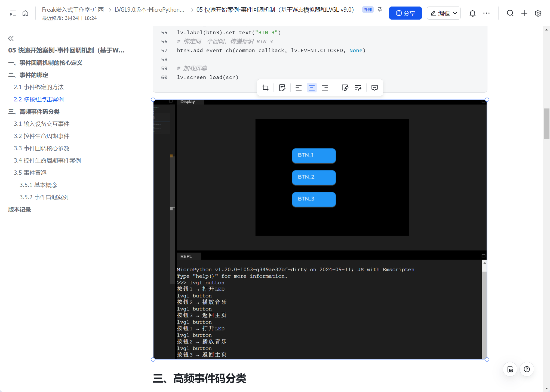The height and width of the screenshot is (392, 550).
Task: Go to 3.5.1 基本概念
Action: (x=38, y=185)
